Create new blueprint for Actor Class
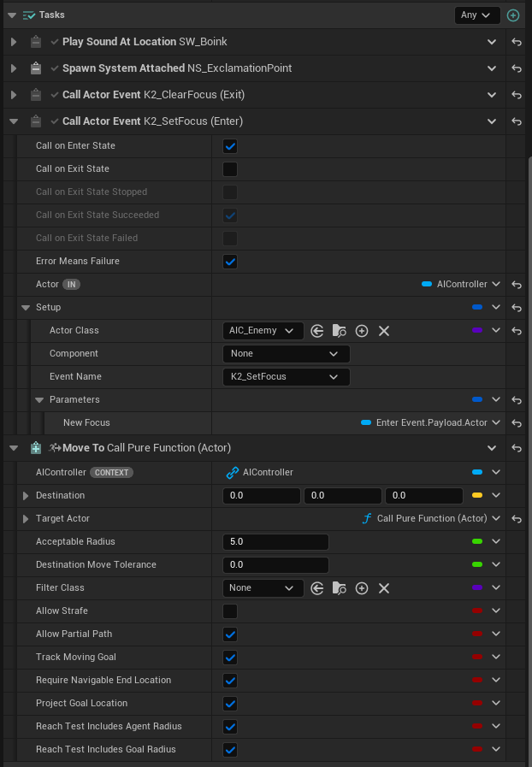532x767 pixels. (362, 331)
